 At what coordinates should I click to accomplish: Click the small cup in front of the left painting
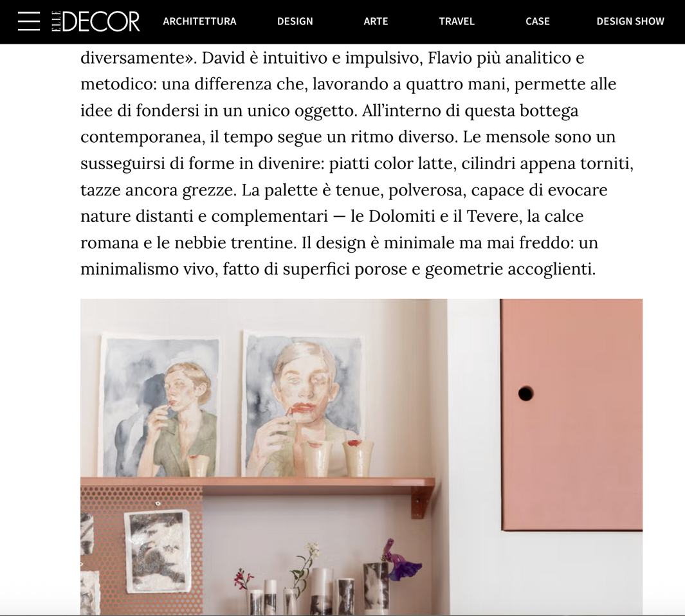point(198,466)
